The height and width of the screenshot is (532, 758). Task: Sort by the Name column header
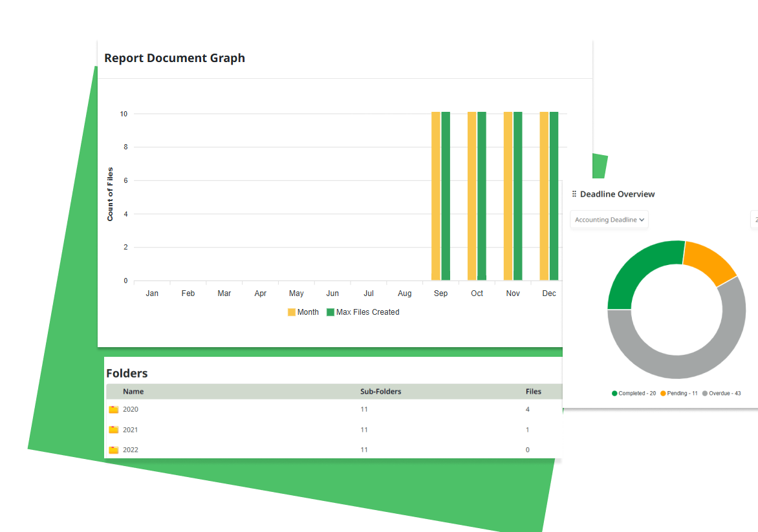pos(133,391)
